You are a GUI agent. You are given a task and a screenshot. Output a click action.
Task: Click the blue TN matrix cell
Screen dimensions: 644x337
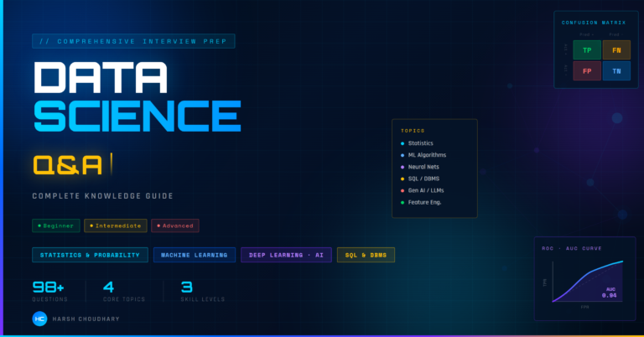coord(616,71)
